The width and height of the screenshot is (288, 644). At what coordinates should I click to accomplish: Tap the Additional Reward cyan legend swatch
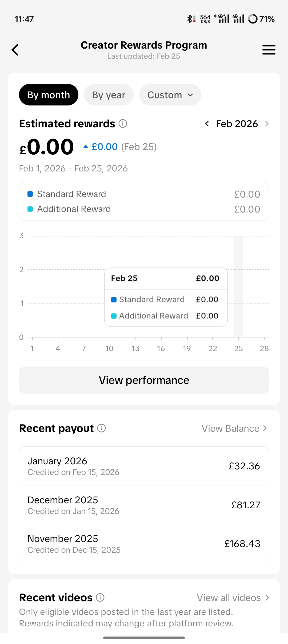(30, 209)
